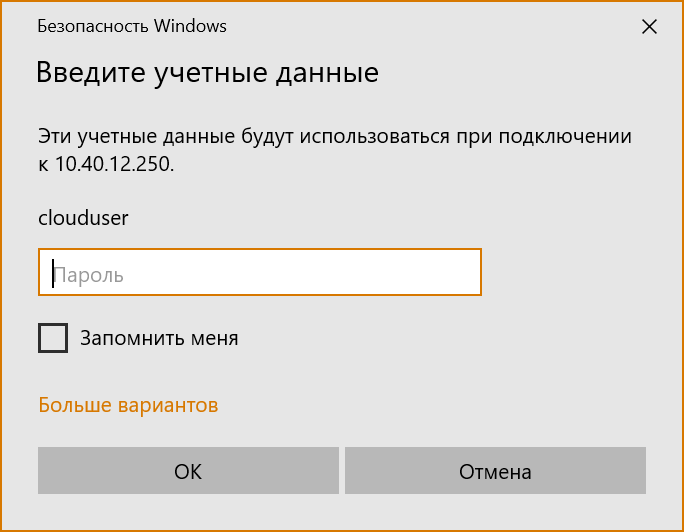The width and height of the screenshot is (684, 532).
Task: Tick the remember me square box
Action: [53, 338]
